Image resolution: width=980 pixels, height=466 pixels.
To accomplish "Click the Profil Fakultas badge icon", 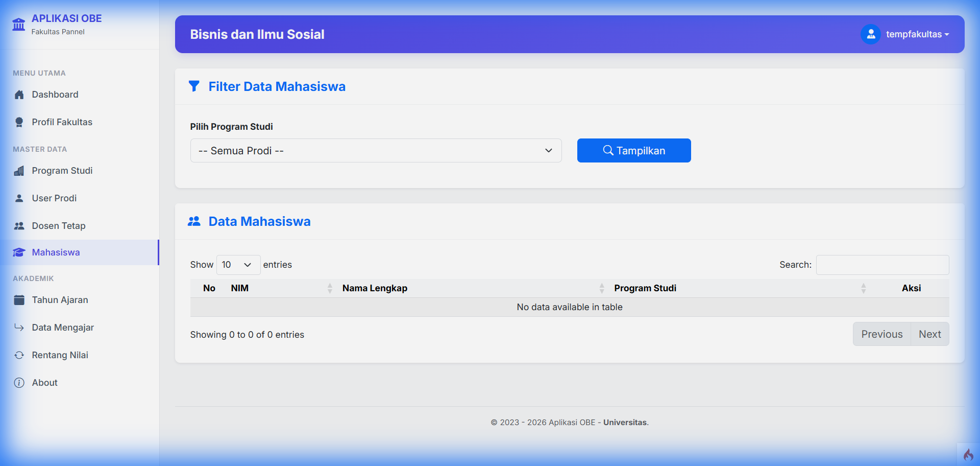I will pos(19,122).
